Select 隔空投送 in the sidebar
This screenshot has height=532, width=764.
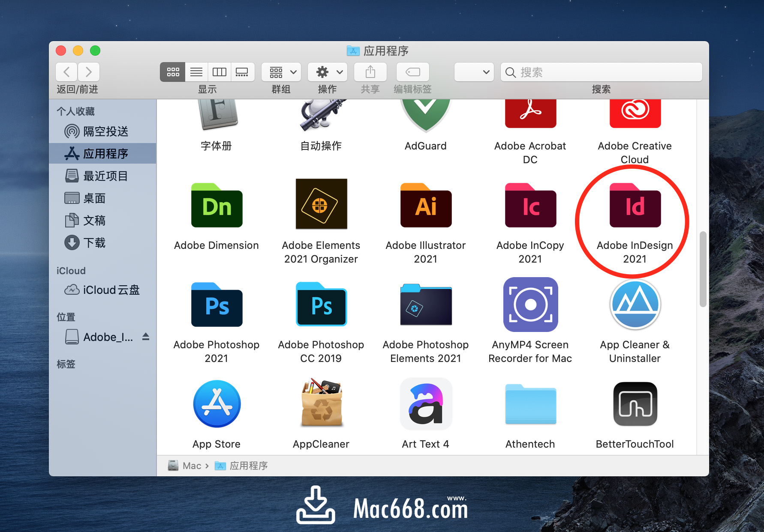tap(102, 132)
